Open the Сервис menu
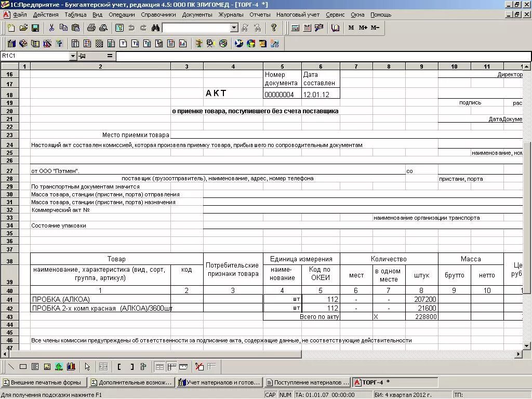Viewport: 532px width, 399px height. click(x=335, y=15)
